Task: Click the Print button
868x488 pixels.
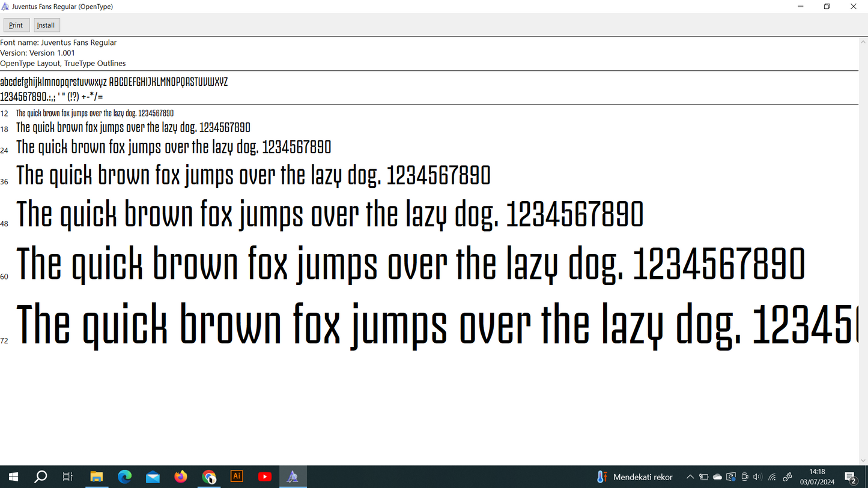Action: [16, 25]
